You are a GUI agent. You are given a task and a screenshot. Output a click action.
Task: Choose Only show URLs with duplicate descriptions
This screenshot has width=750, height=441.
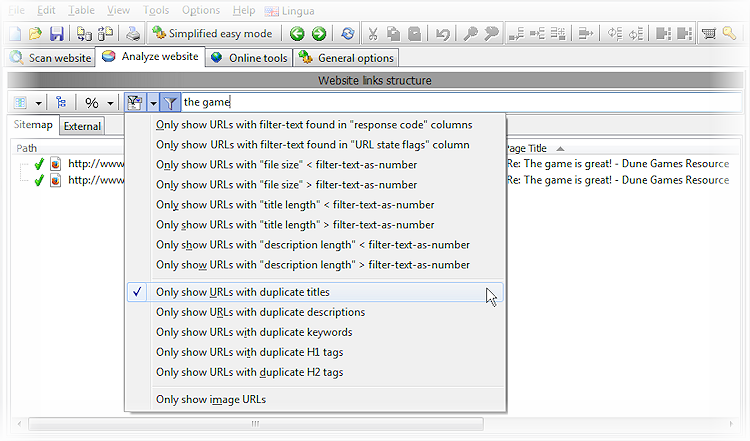[x=314, y=312]
